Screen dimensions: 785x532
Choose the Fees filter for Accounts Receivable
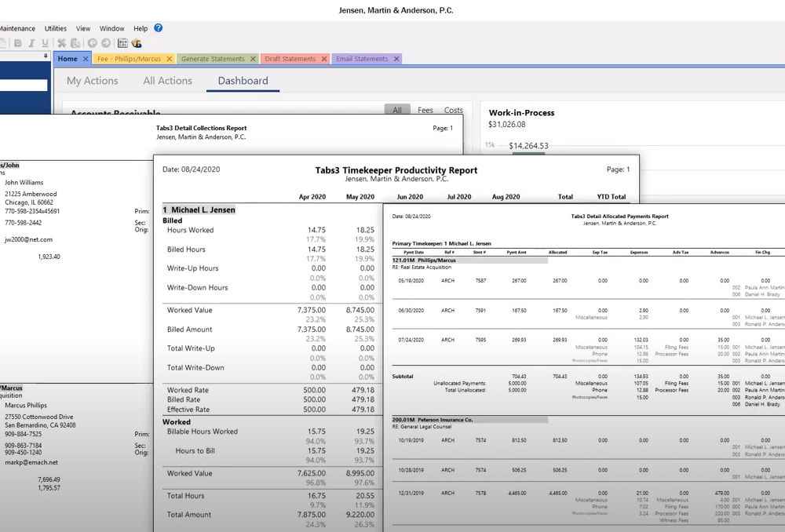(425, 110)
